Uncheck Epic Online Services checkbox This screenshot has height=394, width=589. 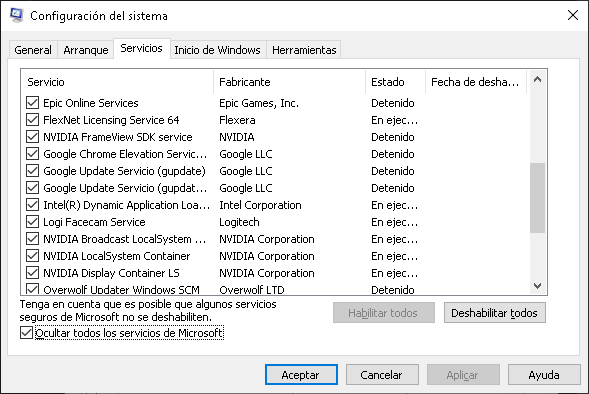[33, 103]
